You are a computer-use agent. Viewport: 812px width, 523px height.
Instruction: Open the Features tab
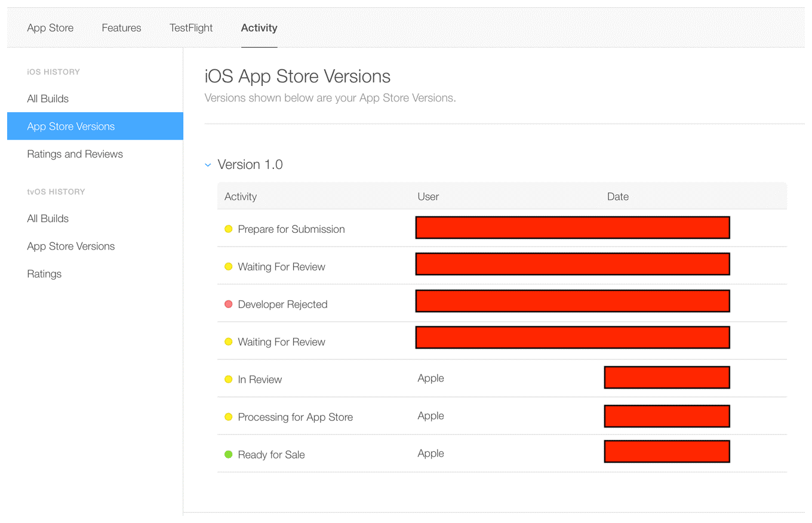coord(121,27)
